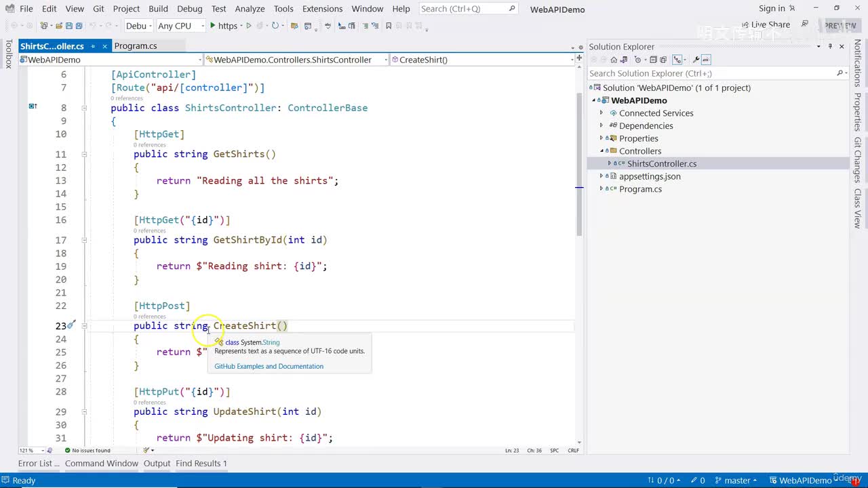Open GitHub Examples and Documentation link
Image resolution: width=868 pixels, height=488 pixels.
(x=269, y=366)
